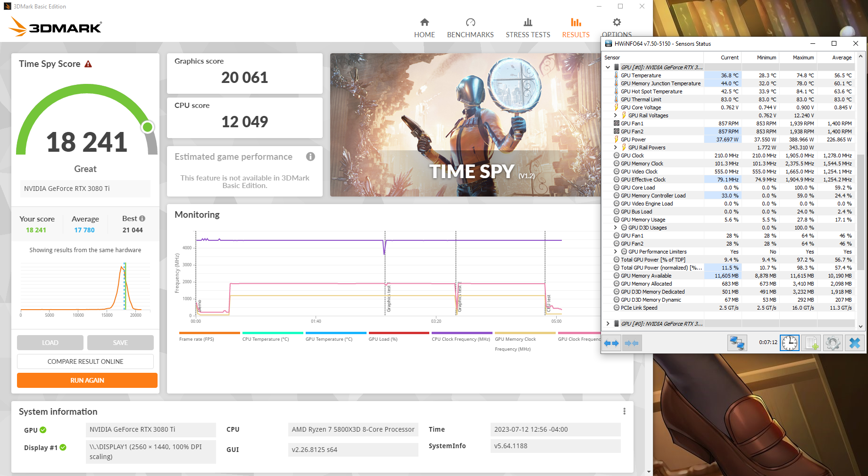Click the CPU score value 12 049

pyautogui.click(x=245, y=122)
